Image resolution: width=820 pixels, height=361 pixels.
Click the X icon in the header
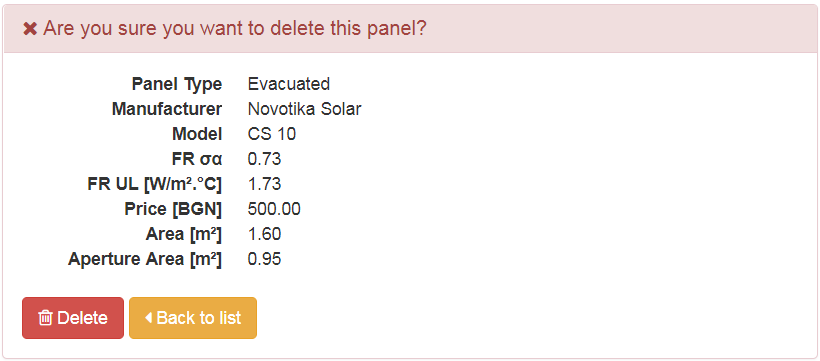pos(30,29)
